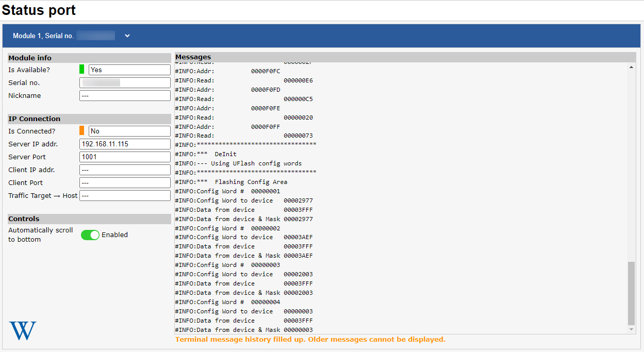Toggle the auto scroll to bottom switch
Image resolution: width=644 pixels, height=352 pixels.
pos(90,235)
